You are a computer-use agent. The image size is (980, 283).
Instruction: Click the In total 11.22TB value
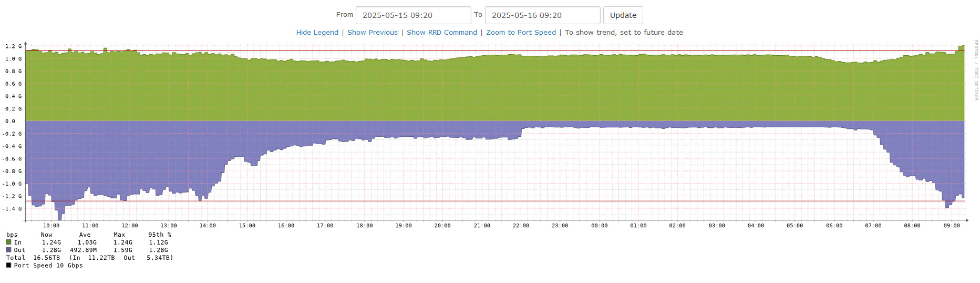[101, 258]
